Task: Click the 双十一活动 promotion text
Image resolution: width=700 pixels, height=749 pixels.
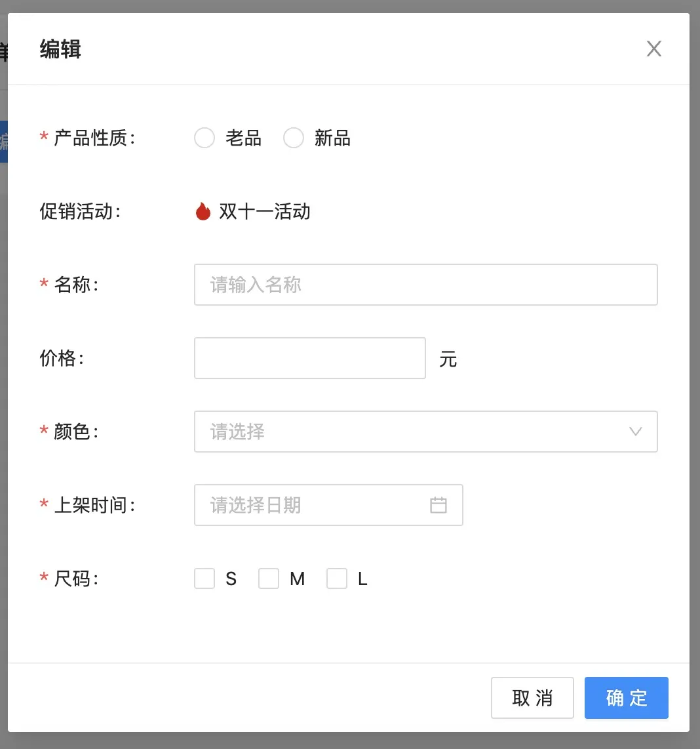Action: (265, 211)
